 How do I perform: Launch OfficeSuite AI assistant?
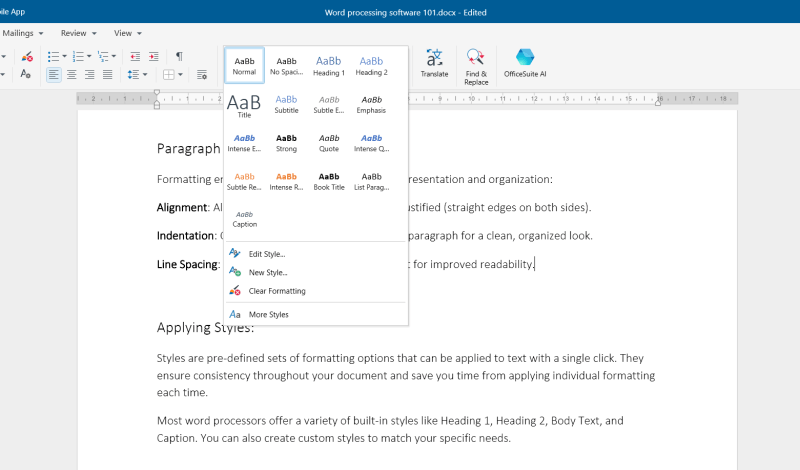tap(525, 63)
